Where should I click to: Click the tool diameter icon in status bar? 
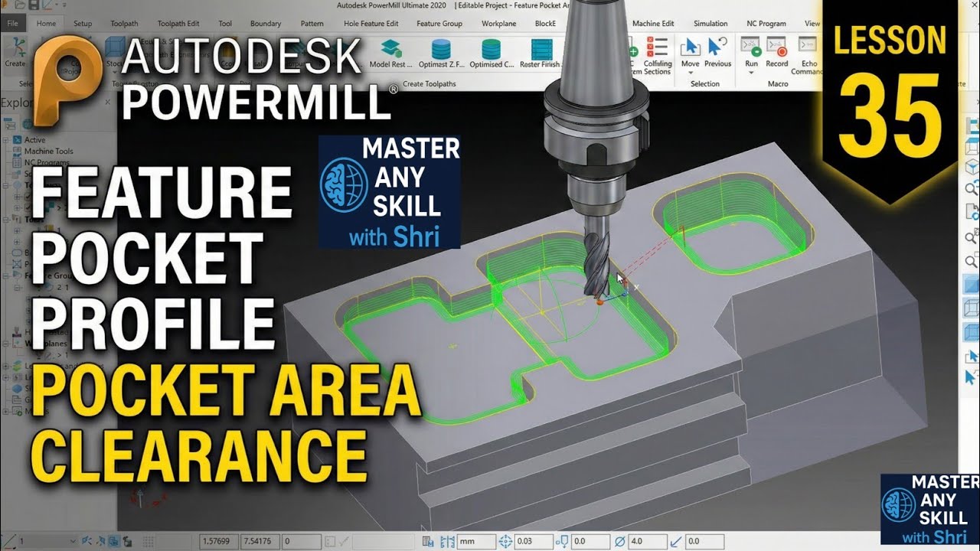(620, 542)
